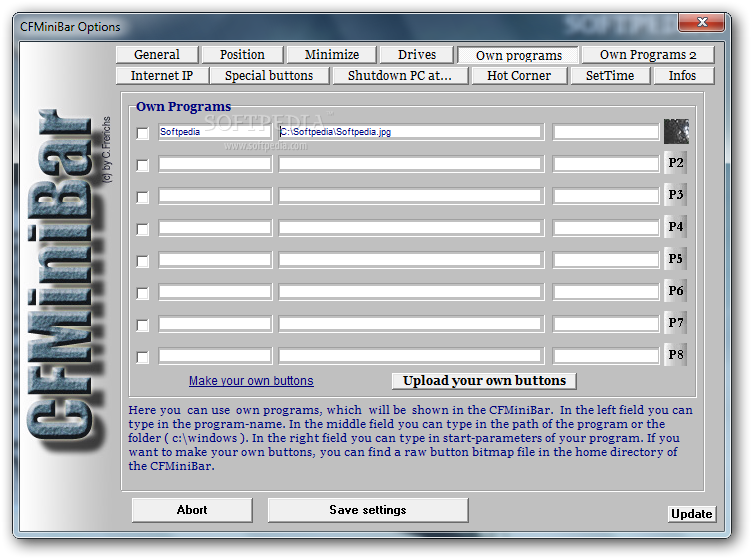Click the program name field in P4 row
752x559 pixels.
click(x=215, y=228)
